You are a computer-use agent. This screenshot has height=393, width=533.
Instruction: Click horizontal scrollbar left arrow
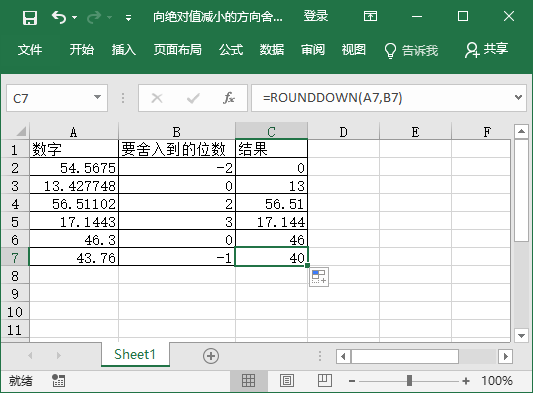point(343,357)
